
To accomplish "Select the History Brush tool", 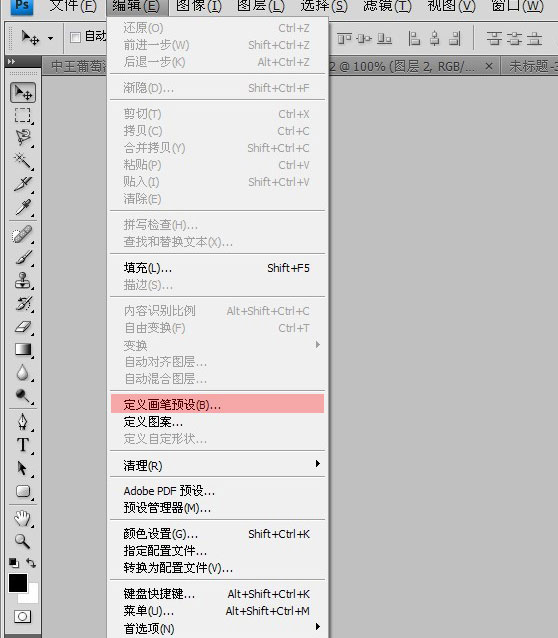I will coord(23,304).
